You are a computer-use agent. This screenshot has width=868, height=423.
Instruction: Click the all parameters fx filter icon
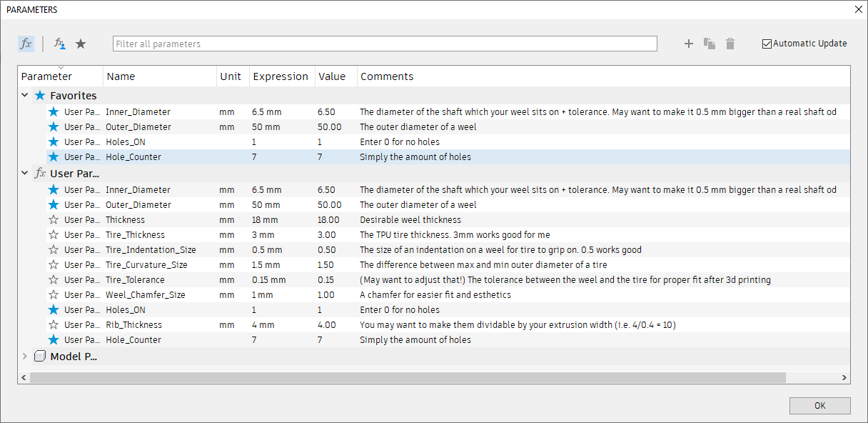[26, 44]
